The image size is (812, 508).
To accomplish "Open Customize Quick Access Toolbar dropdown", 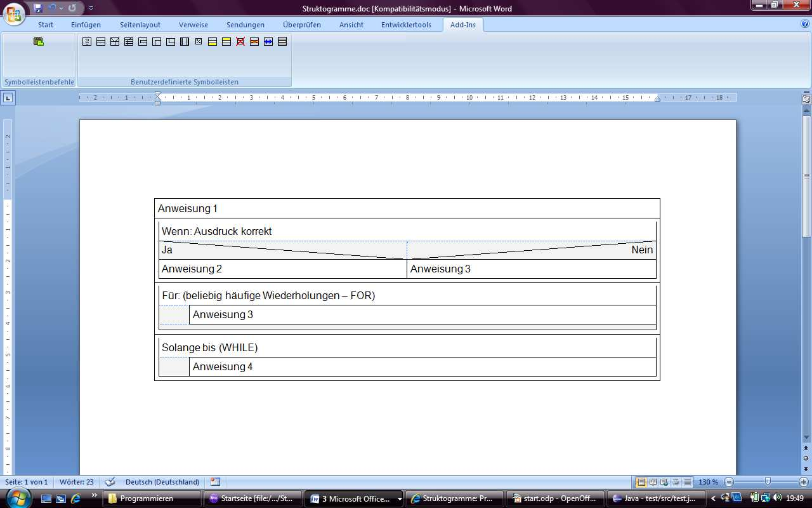I will click(x=91, y=8).
